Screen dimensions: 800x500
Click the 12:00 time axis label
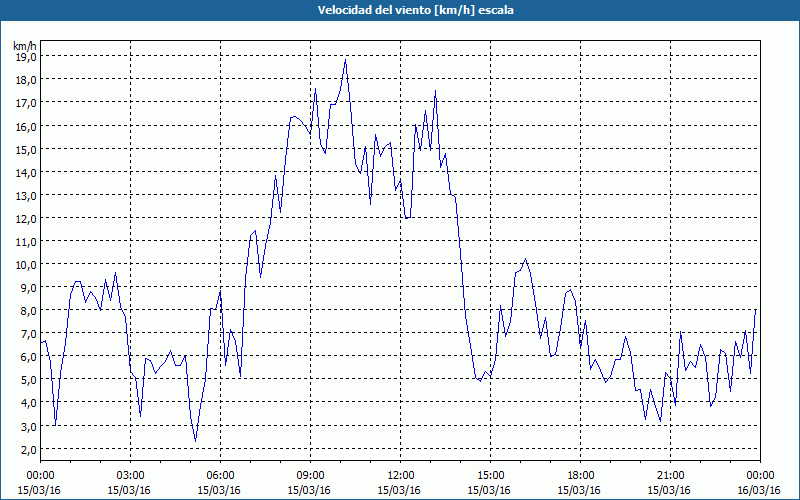tap(401, 476)
